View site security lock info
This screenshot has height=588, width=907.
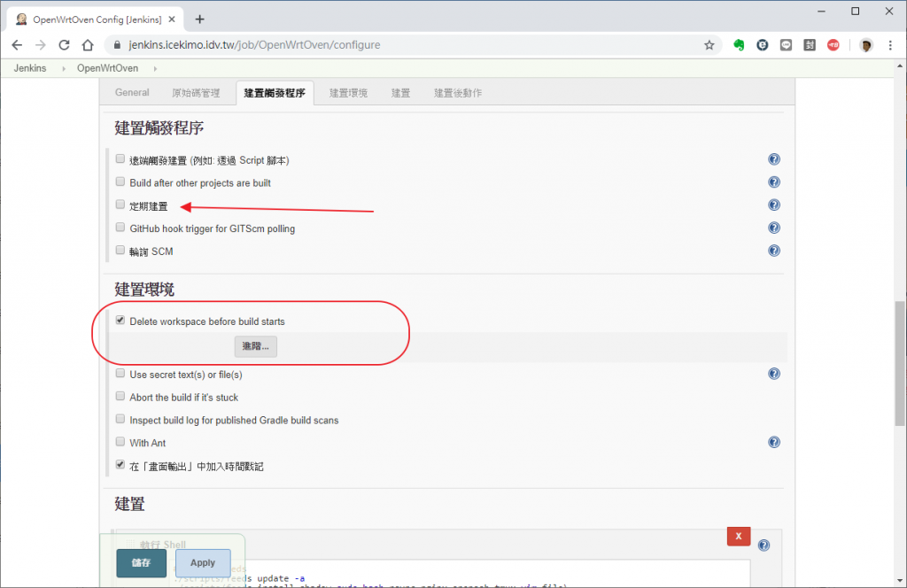(x=118, y=45)
